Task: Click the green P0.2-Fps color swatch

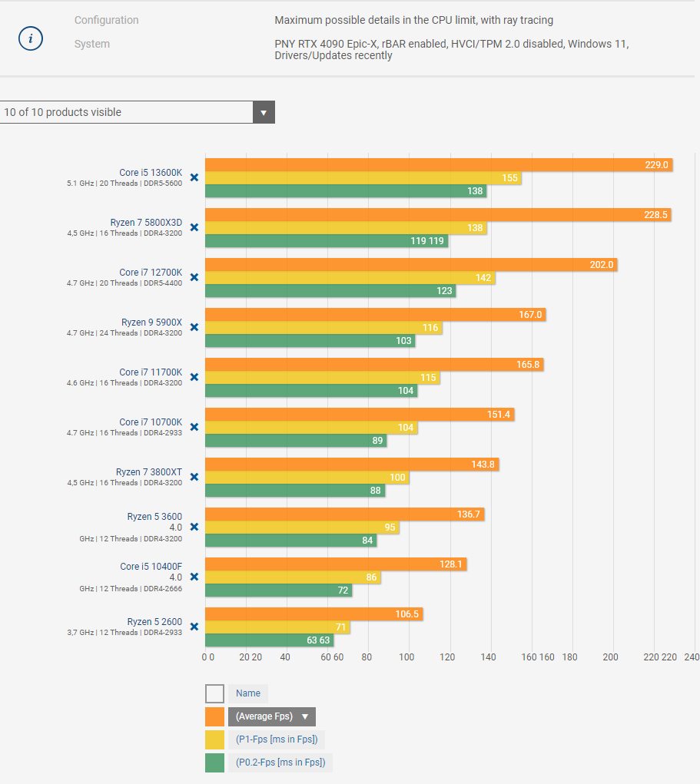Action: (x=214, y=762)
